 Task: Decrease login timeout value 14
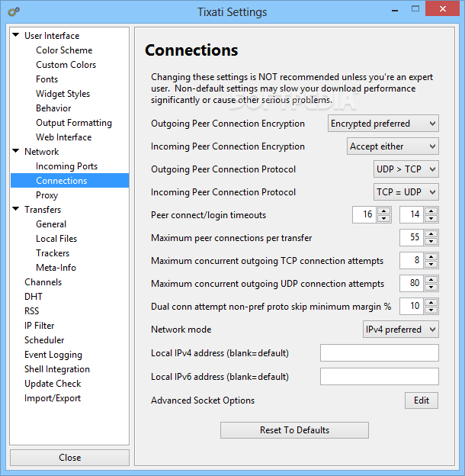pyautogui.click(x=431, y=219)
